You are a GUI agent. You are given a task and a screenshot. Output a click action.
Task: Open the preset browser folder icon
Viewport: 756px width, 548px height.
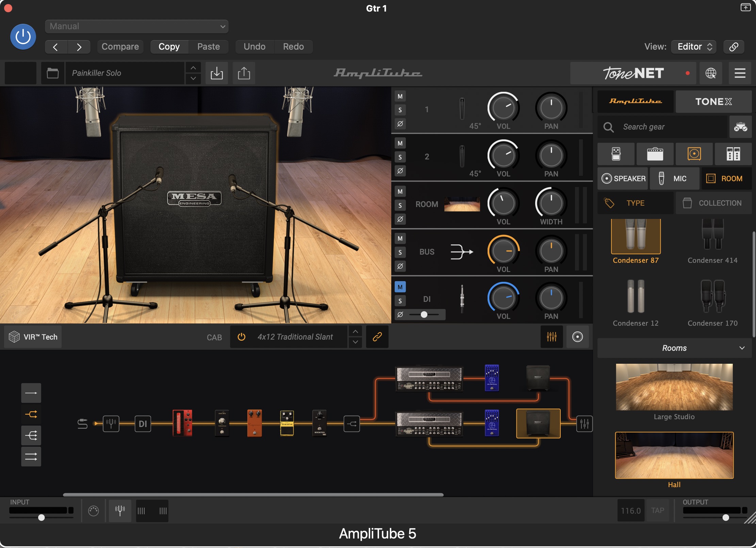pos(52,73)
